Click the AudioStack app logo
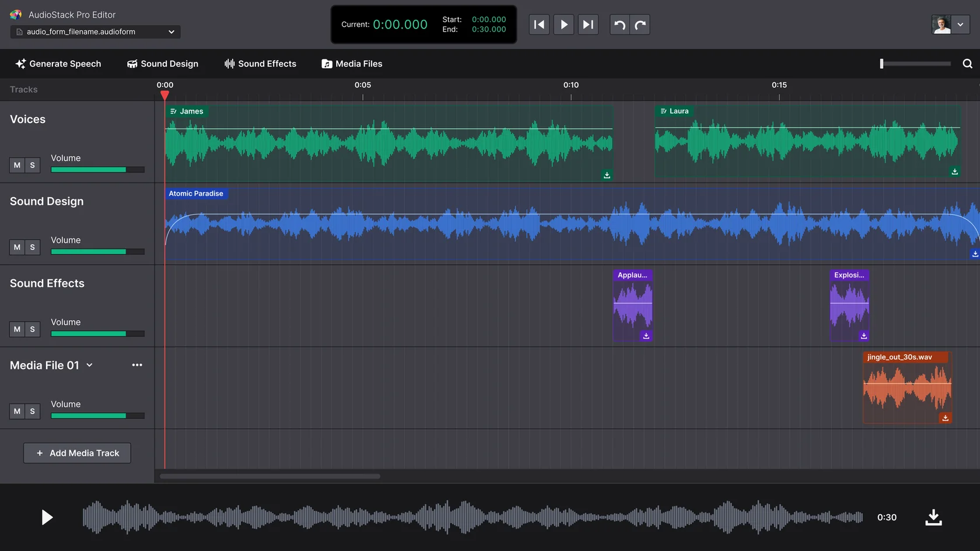 16,15
